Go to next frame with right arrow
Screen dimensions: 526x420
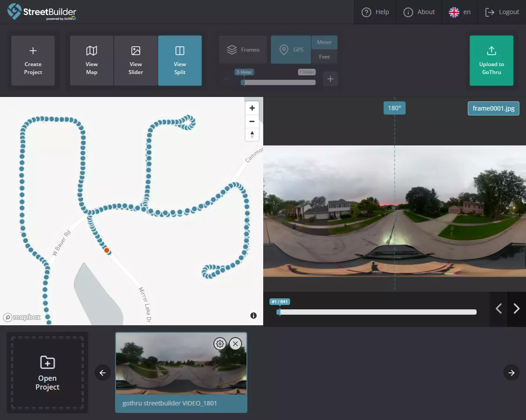[x=517, y=309]
